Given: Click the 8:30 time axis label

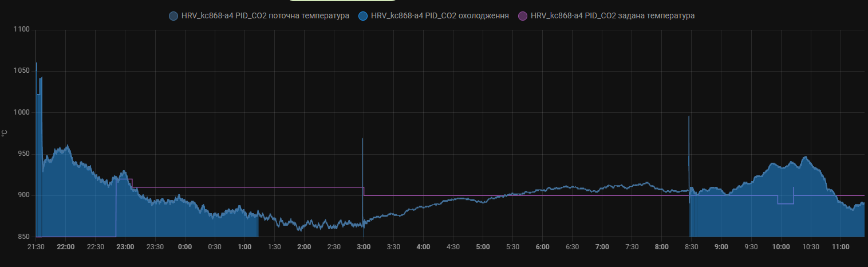Looking at the screenshot, I should [x=692, y=247].
